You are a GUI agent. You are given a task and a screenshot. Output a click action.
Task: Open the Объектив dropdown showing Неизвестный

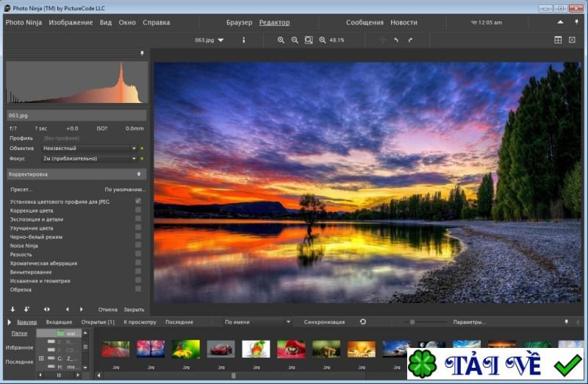click(89, 148)
